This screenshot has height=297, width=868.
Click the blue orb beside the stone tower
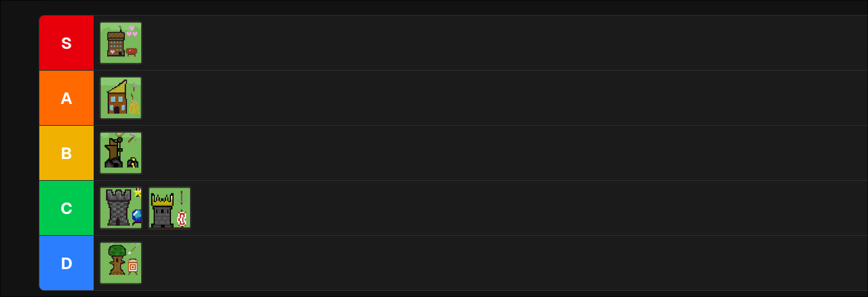pos(136,216)
